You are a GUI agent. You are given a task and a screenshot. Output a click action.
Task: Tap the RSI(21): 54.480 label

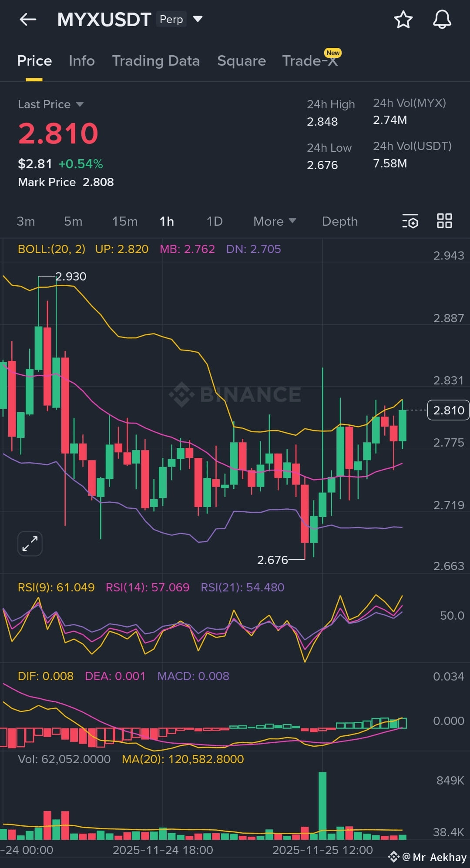tap(242, 588)
